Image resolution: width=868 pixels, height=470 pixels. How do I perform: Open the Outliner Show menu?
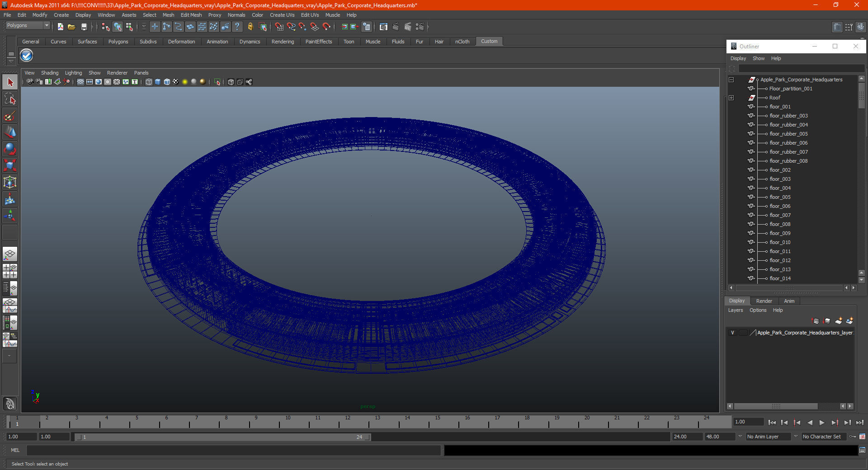(759, 58)
